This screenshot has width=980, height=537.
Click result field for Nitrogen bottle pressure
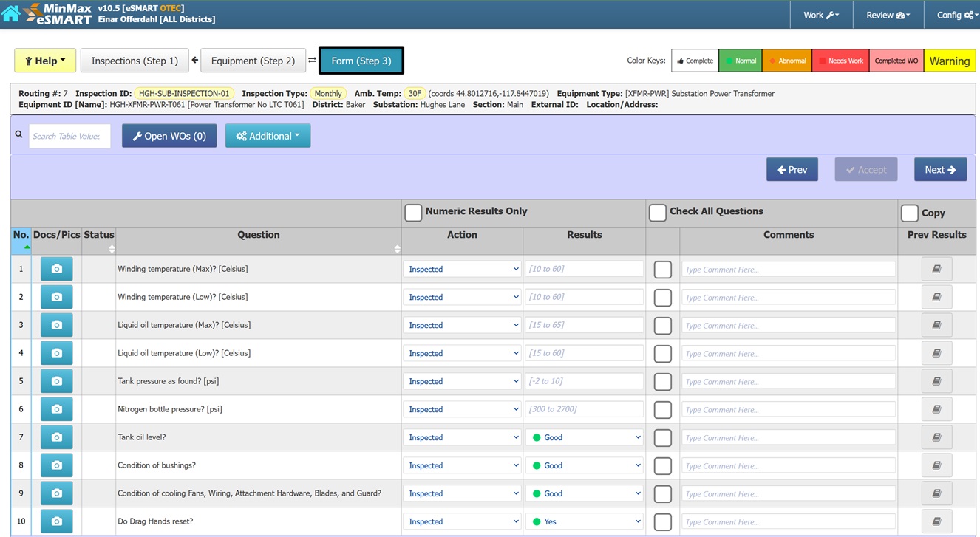coord(585,409)
